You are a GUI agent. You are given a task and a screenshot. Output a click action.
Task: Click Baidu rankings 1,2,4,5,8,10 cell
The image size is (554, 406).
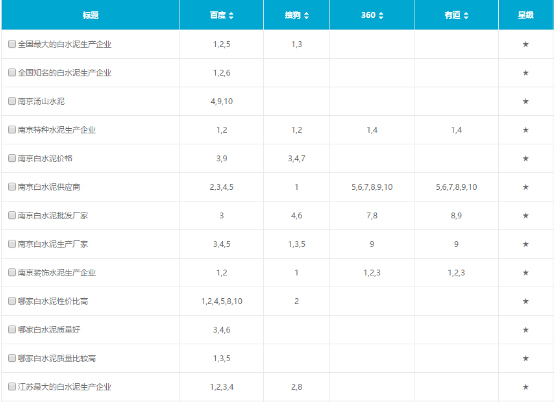tap(222, 301)
